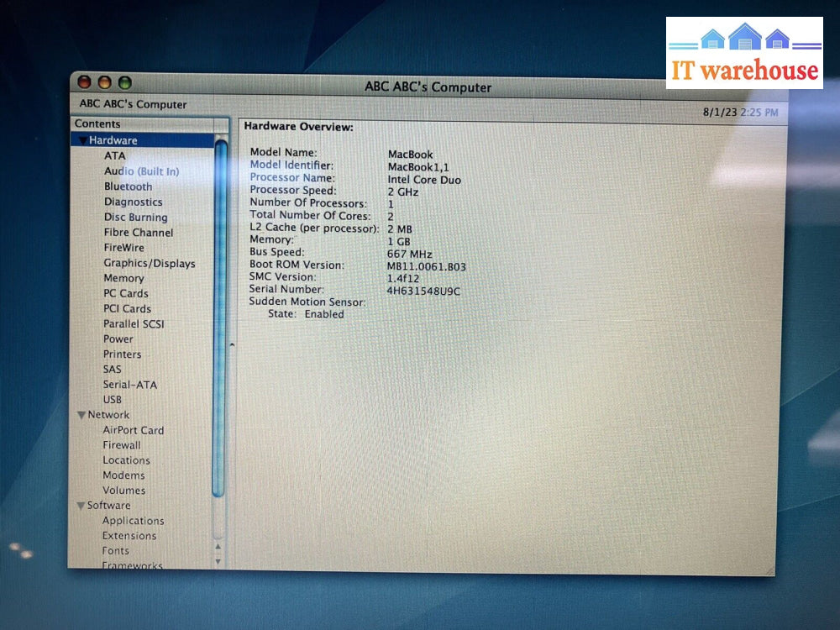This screenshot has width=840, height=630.
Task: Select SAS entry
Action: [112, 369]
